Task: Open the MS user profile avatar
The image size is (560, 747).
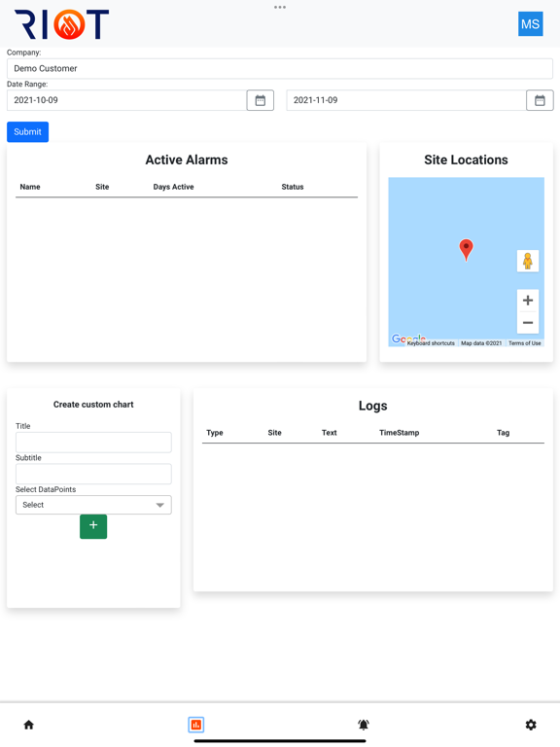Action: tap(531, 23)
